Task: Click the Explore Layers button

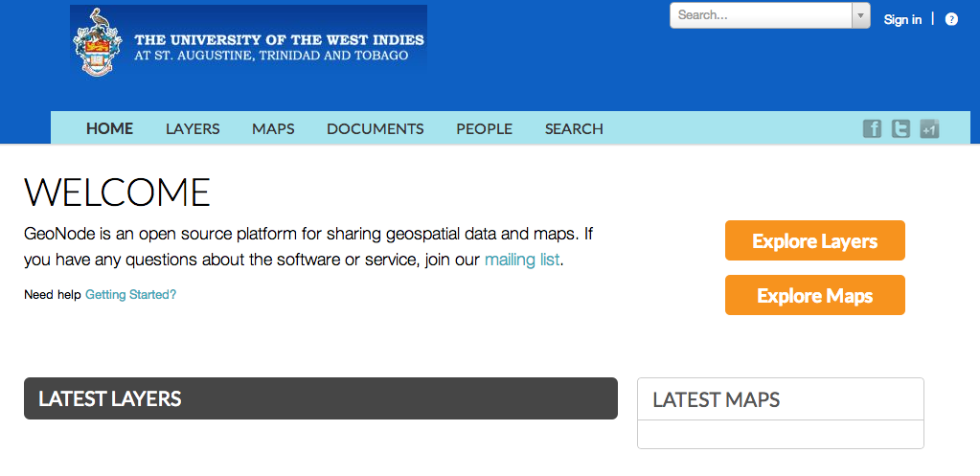Action: (x=815, y=240)
